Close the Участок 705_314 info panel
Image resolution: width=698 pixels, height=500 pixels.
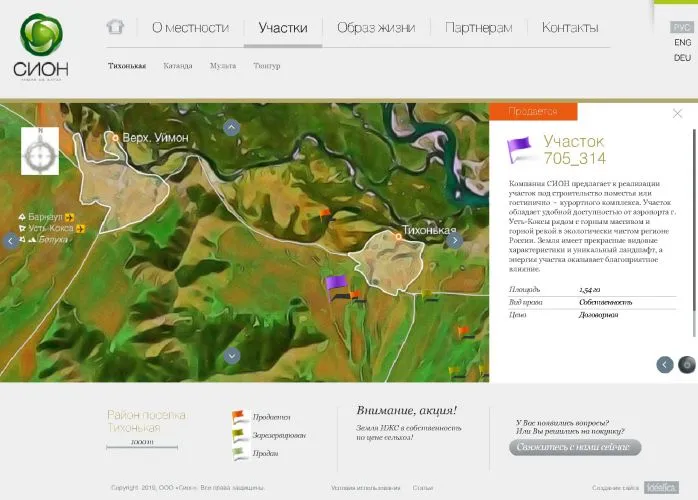(677, 113)
